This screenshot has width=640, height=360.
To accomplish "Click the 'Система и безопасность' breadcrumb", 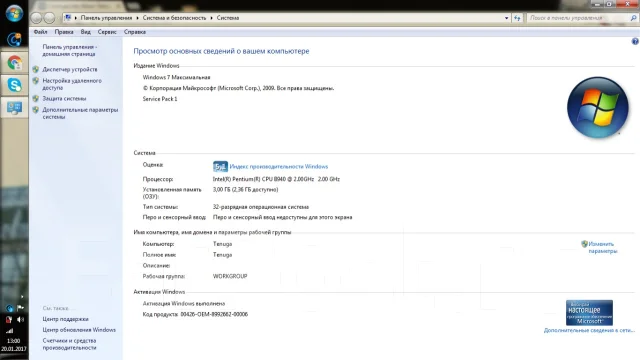I will pos(174,18).
